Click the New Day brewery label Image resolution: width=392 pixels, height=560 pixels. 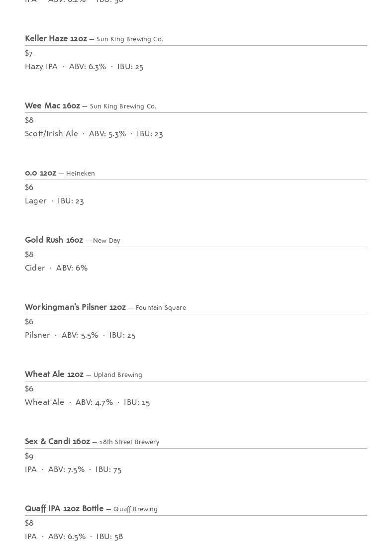pos(106,240)
